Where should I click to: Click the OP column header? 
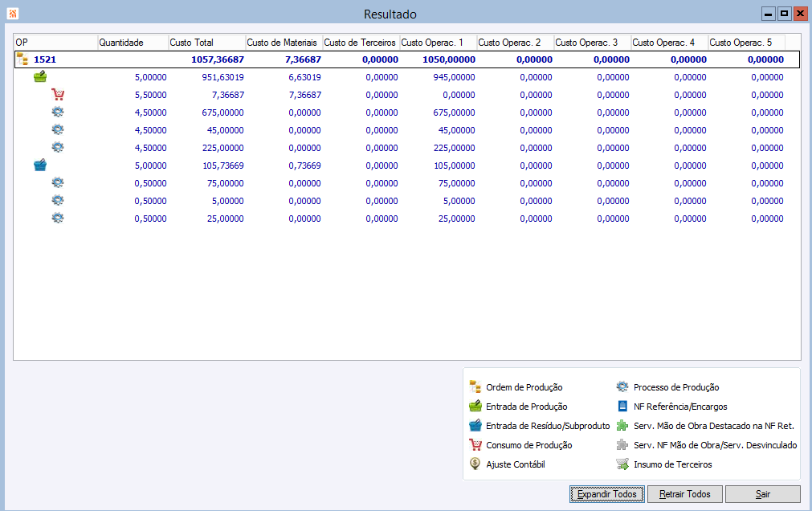click(x=55, y=43)
